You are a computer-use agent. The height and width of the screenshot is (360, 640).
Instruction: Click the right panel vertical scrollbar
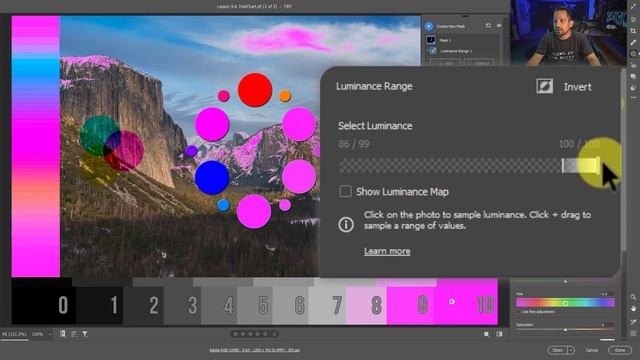(x=623, y=159)
